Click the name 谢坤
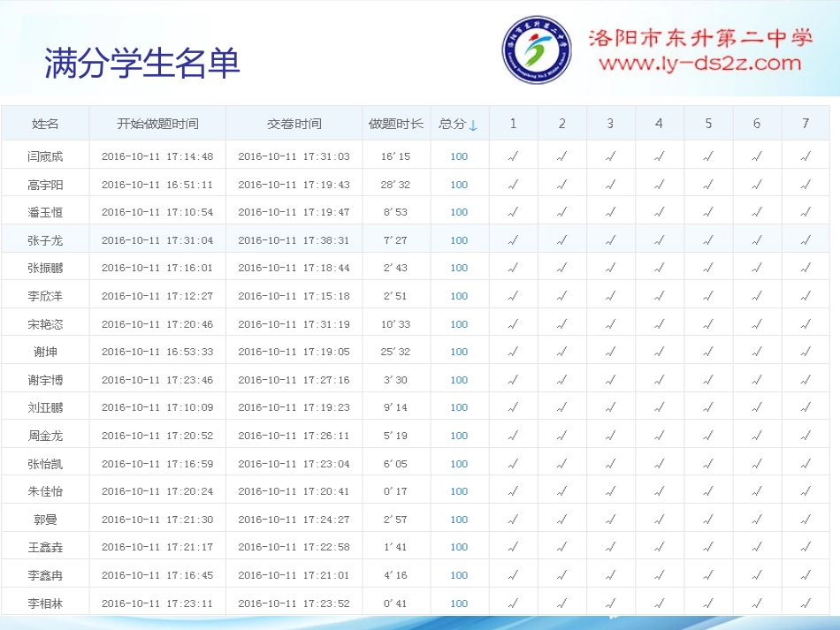Screen dimensions: 840x630 pos(45,352)
